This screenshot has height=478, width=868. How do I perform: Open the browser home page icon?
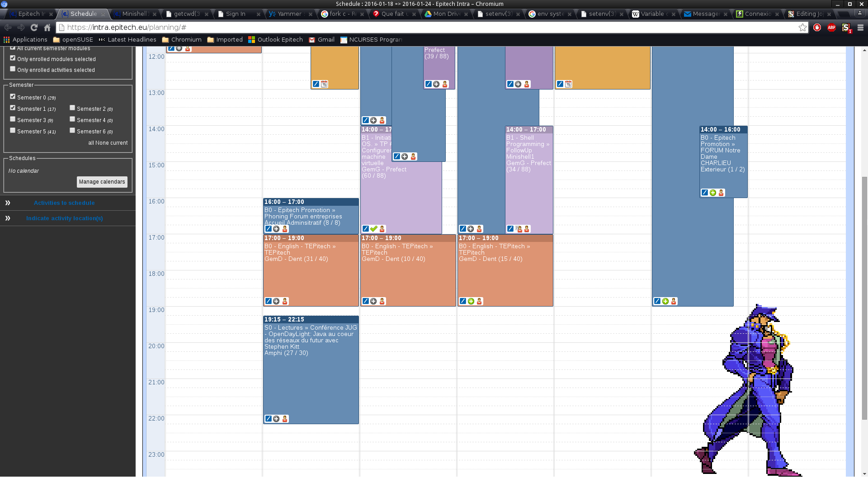[x=47, y=28]
